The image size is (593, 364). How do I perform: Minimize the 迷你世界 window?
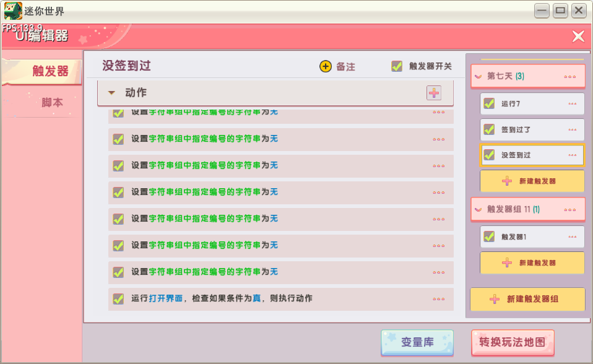542,11
